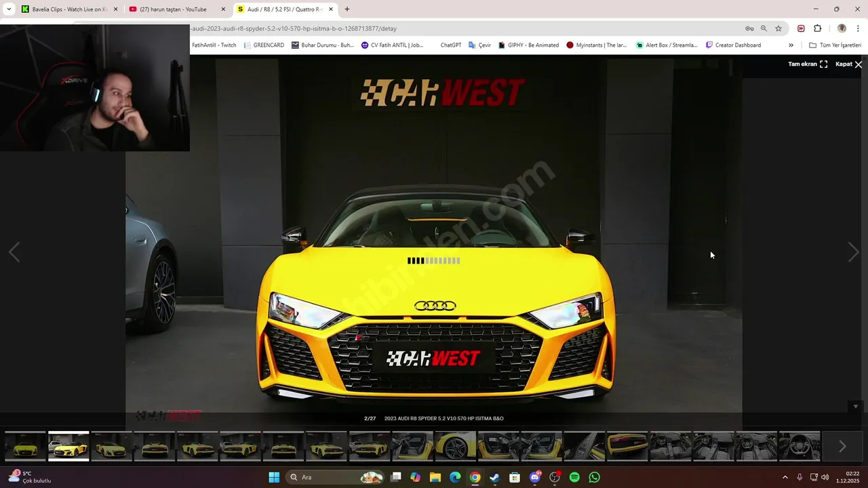Close the Audi R8 listing tab
The width and height of the screenshot is (868, 488).
(331, 9)
